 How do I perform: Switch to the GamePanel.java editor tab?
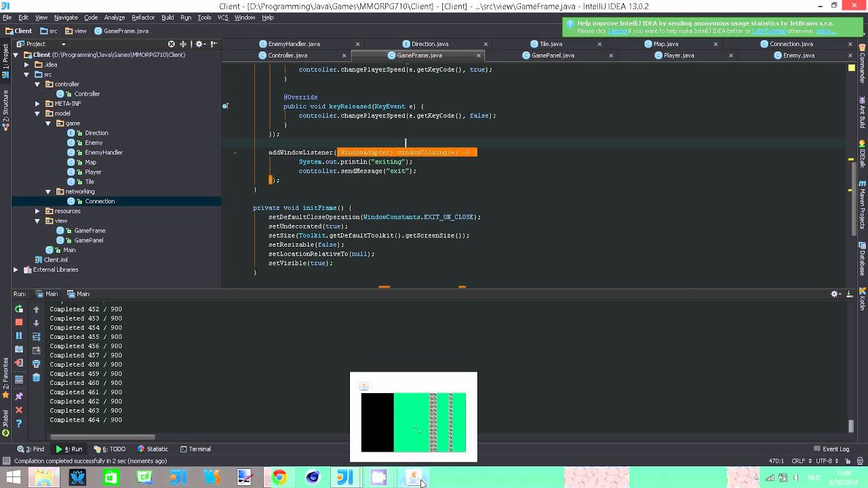coord(553,56)
